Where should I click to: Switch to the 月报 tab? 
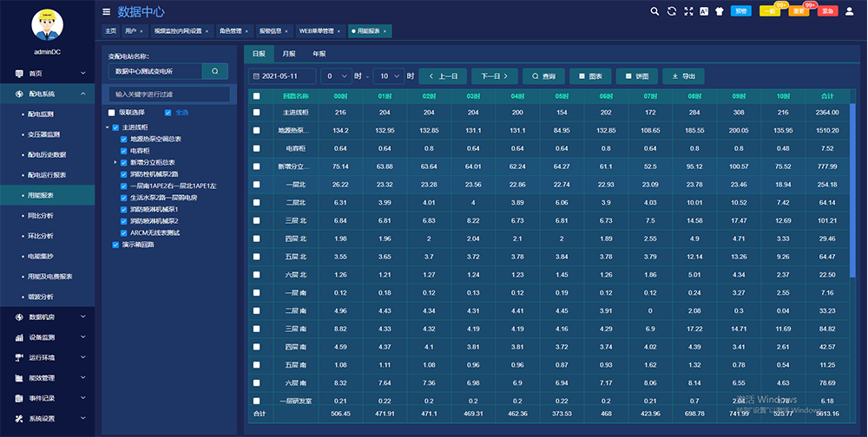coord(288,54)
